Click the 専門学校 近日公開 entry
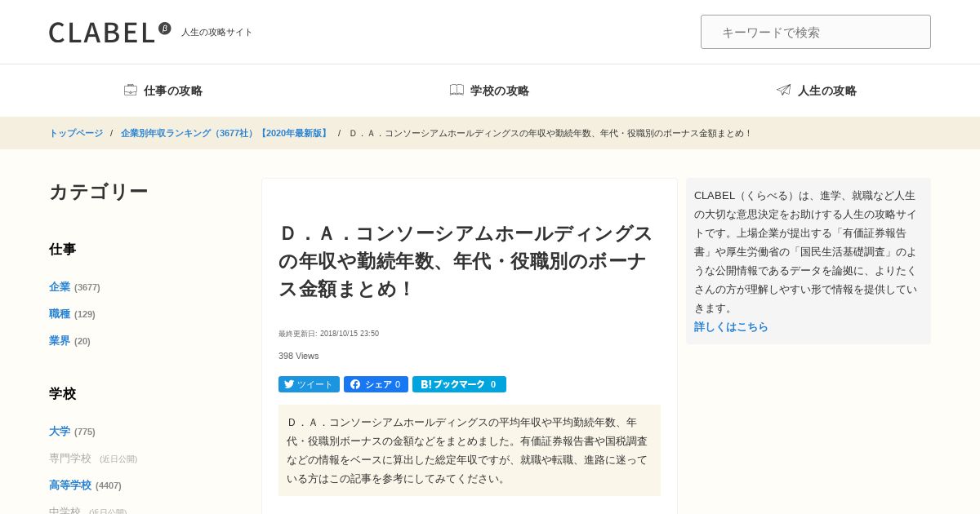This screenshot has width=980, height=514. (x=93, y=459)
